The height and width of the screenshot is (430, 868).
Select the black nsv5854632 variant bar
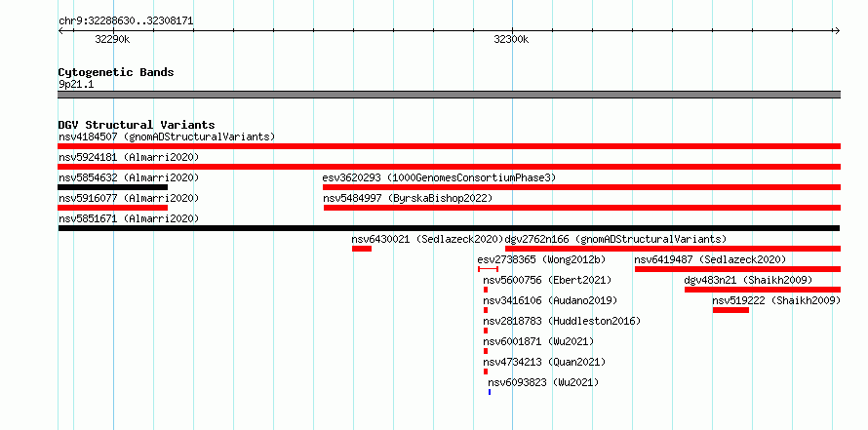tap(112, 187)
